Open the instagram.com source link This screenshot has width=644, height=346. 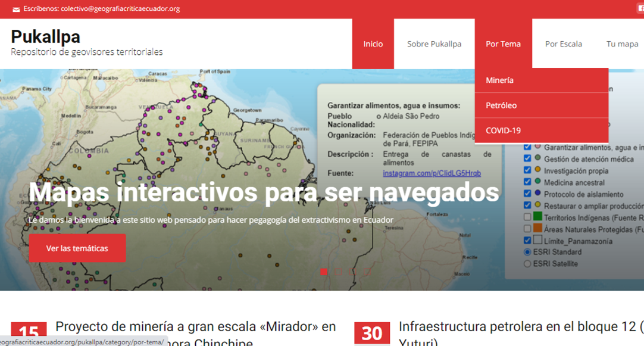pos(432,173)
